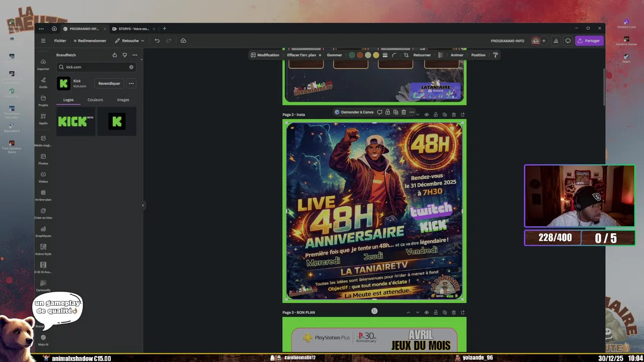Click the paint roller copy style icon
The width and height of the screenshot is (644, 362).
point(495,55)
